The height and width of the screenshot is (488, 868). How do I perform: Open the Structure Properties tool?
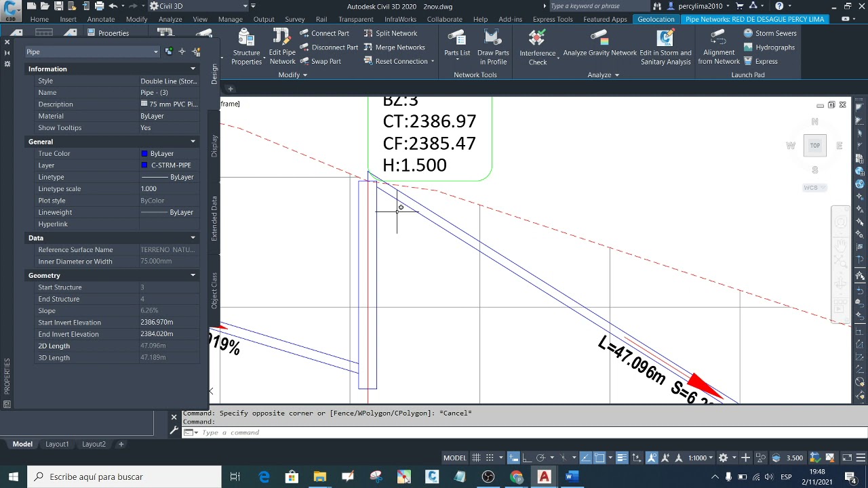(x=246, y=46)
